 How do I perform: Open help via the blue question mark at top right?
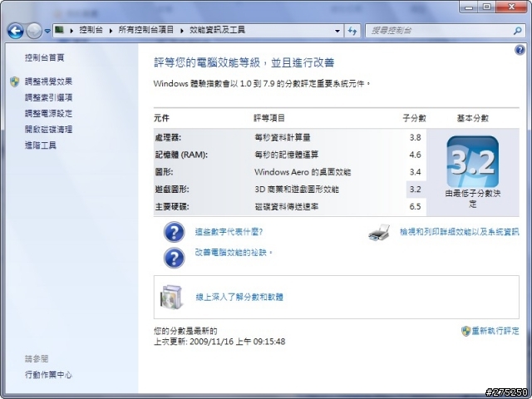pos(520,50)
